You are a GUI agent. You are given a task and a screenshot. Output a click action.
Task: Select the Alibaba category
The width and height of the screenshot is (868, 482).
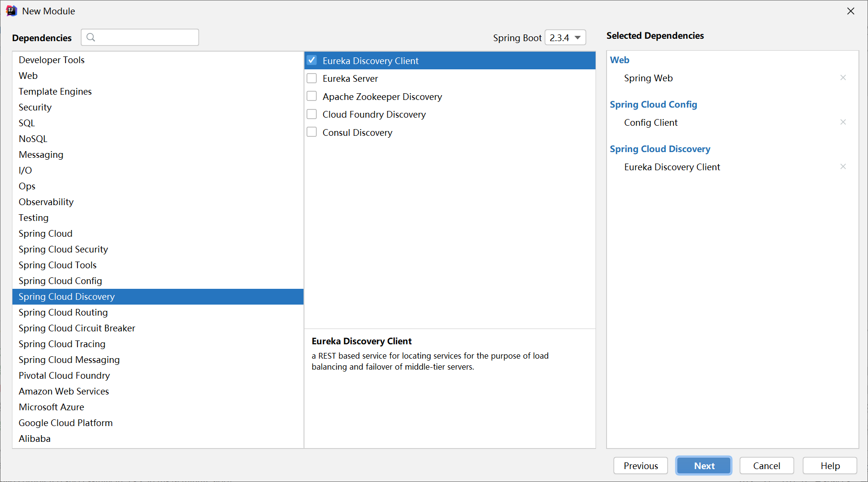click(158, 438)
